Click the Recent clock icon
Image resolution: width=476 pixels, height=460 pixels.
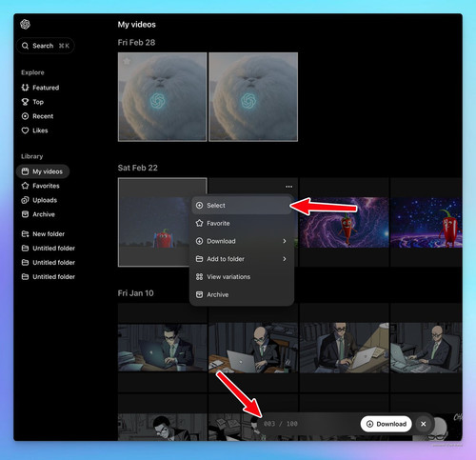[25, 116]
